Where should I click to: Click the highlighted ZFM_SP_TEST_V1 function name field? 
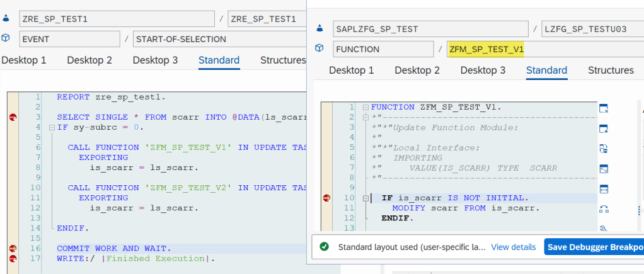[485, 49]
